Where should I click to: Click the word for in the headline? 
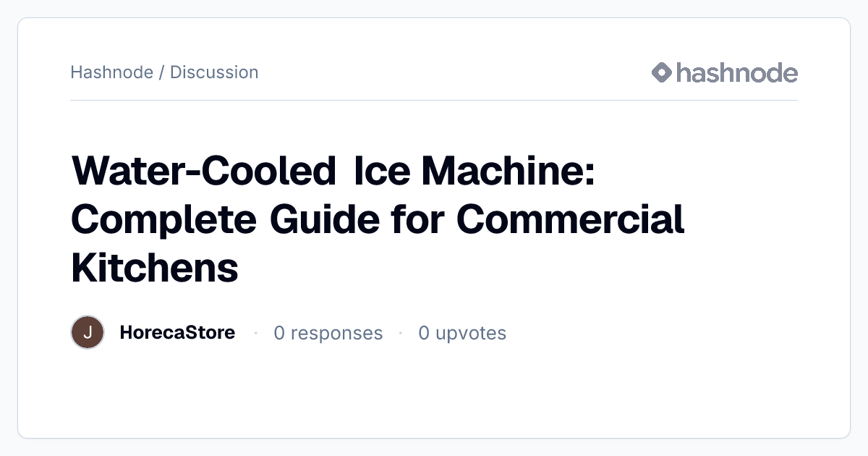pyautogui.click(x=418, y=220)
